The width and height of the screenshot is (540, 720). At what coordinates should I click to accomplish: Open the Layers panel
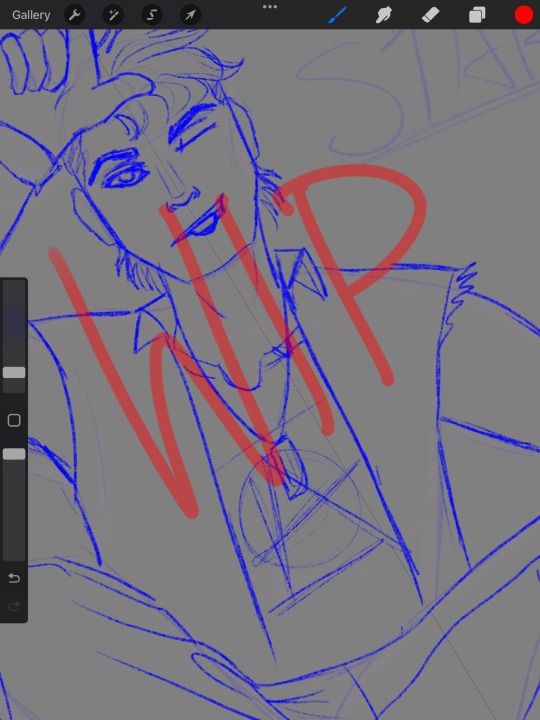click(477, 15)
